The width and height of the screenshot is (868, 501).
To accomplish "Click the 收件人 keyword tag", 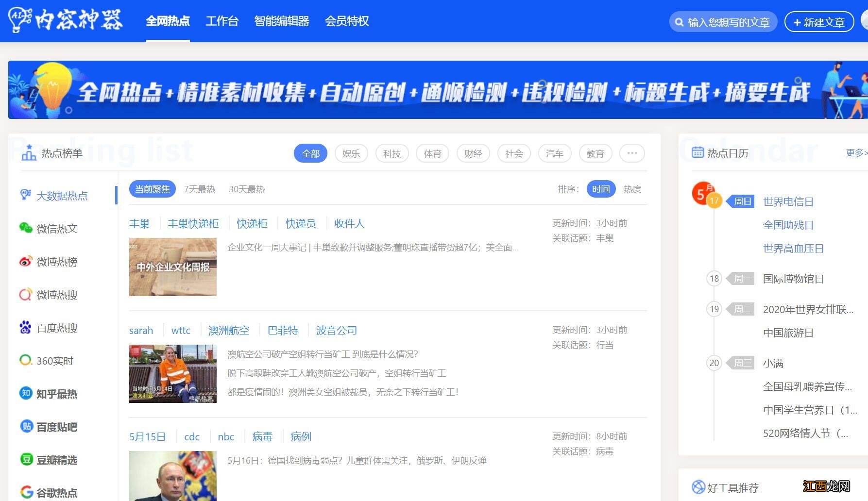I will pos(349,223).
